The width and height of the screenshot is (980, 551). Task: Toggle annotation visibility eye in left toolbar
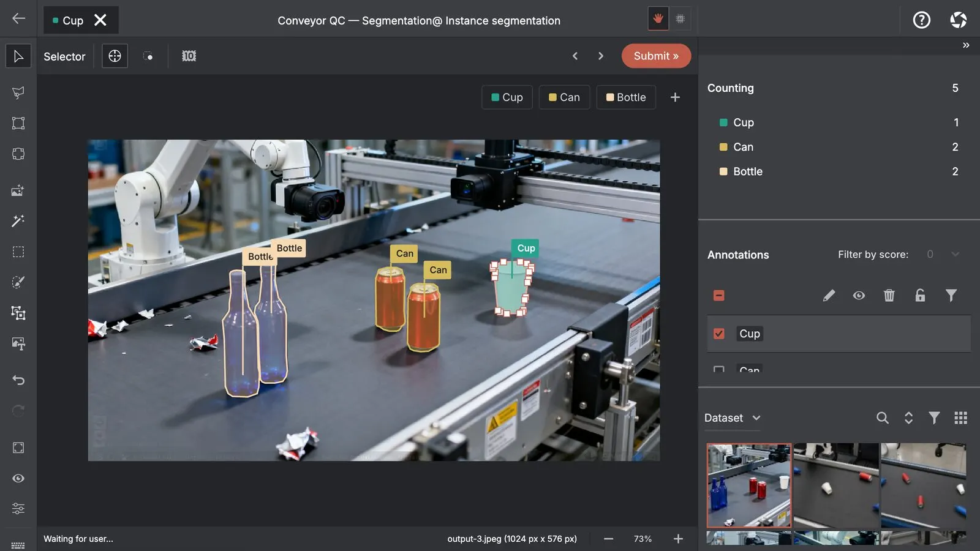(x=18, y=478)
